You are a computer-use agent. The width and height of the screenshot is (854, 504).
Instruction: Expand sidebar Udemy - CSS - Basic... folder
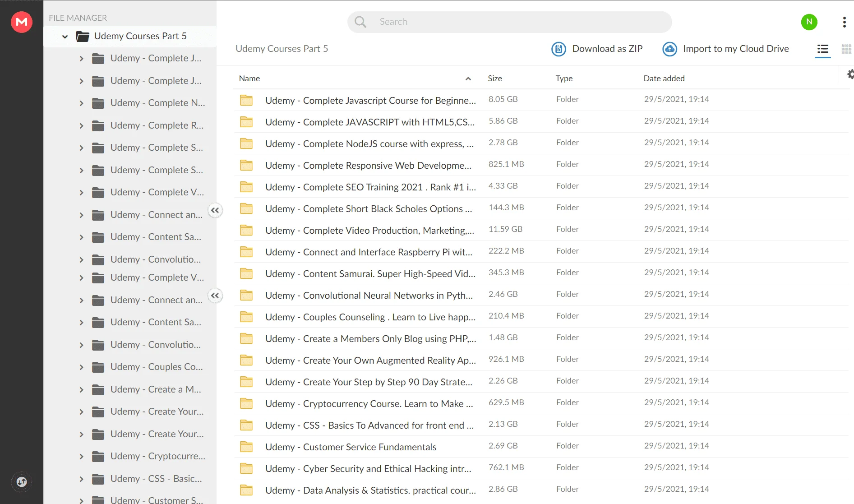coord(81,479)
